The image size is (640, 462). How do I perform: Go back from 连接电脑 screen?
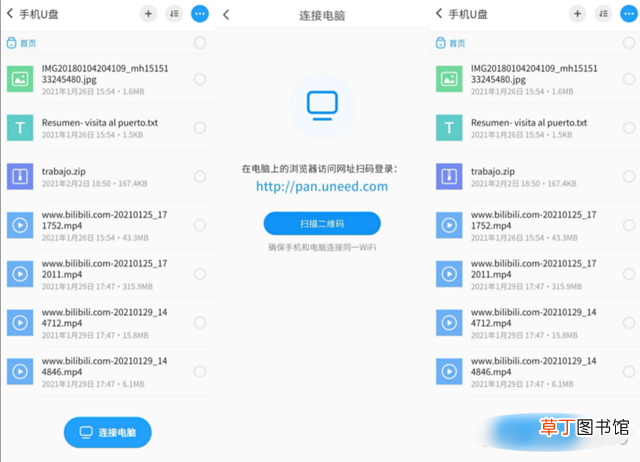(x=226, y=15)
